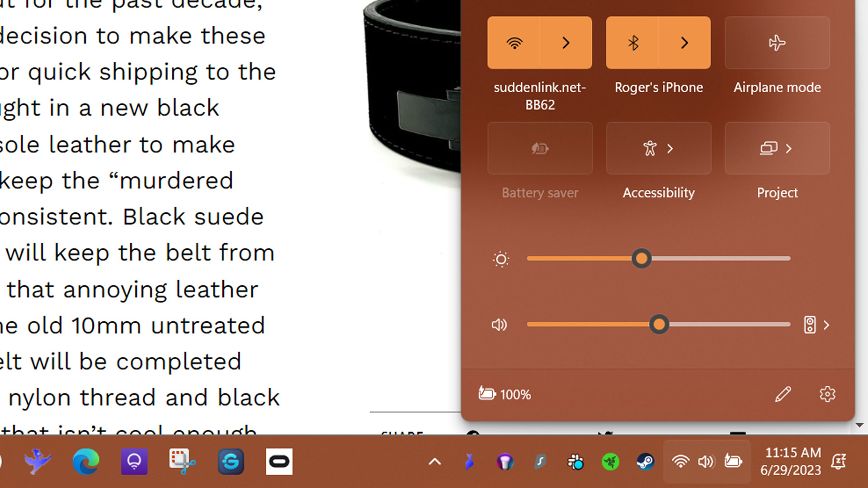Open Razer green tray icon
This screenshot has width=868, height=488.
pyautogui.click(x=610, y=462)
